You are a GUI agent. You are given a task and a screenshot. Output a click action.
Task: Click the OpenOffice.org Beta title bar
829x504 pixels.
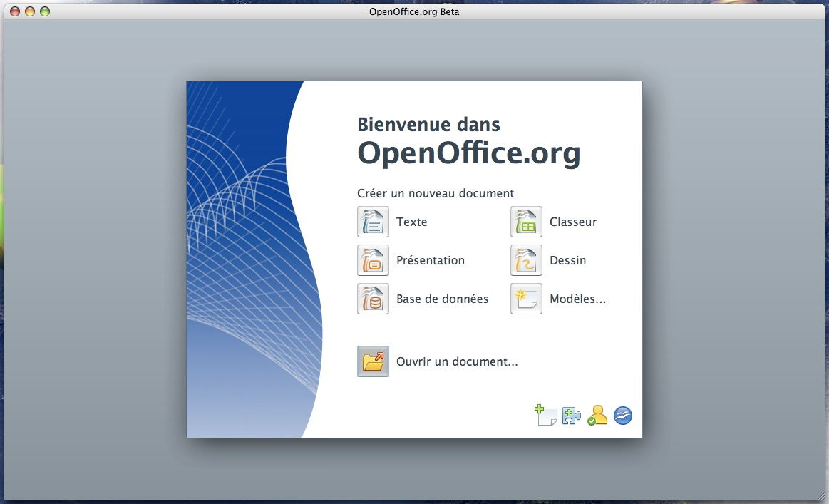pyautogui.click(x=415, y=11)
